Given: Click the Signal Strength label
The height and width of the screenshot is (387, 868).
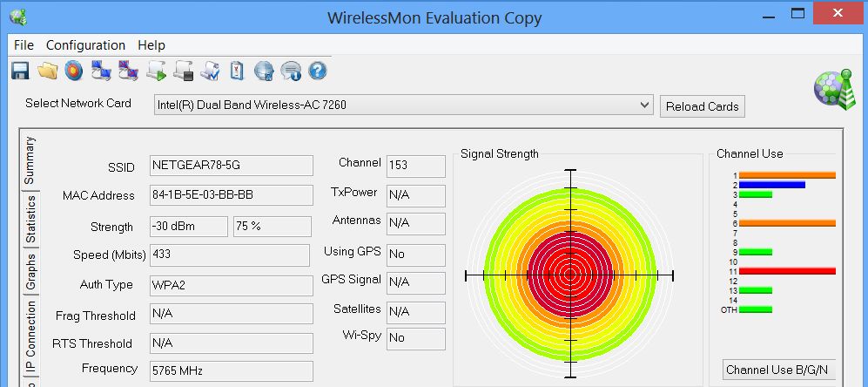Looking at the screenshot, I should [x=500, y=153].
